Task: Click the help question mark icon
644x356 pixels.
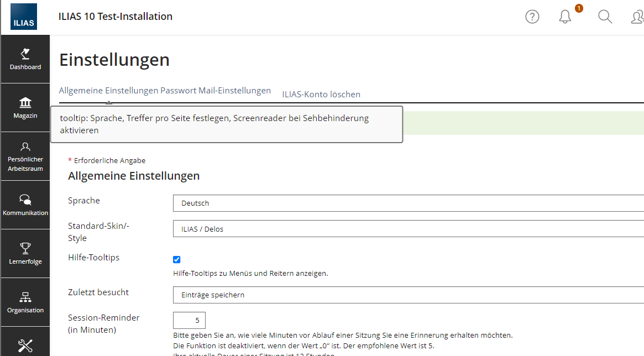Action: point(532,17)
